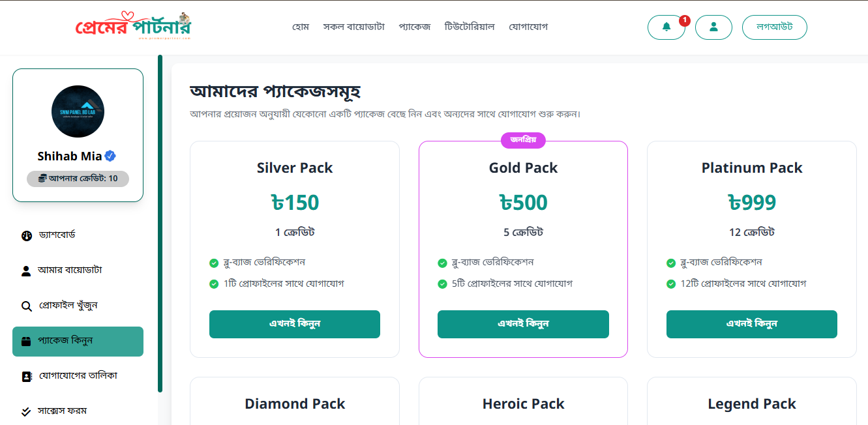Buy the Silver Pack with এখনই কিনুন
This screenshot has width=868, height=425.
point(295,324)
